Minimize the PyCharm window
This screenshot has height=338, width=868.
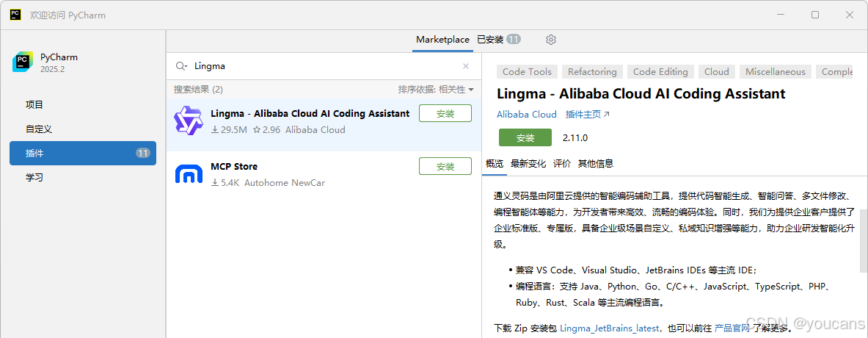pos(781,15)
